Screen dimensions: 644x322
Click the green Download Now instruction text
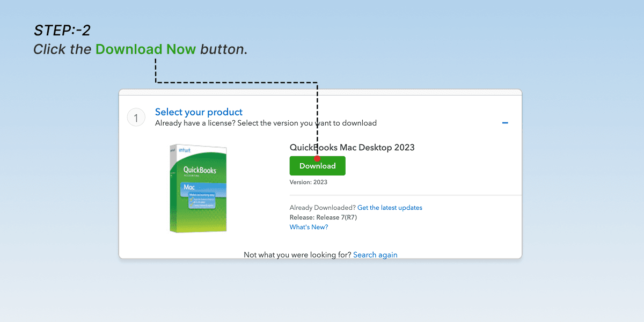146,49
